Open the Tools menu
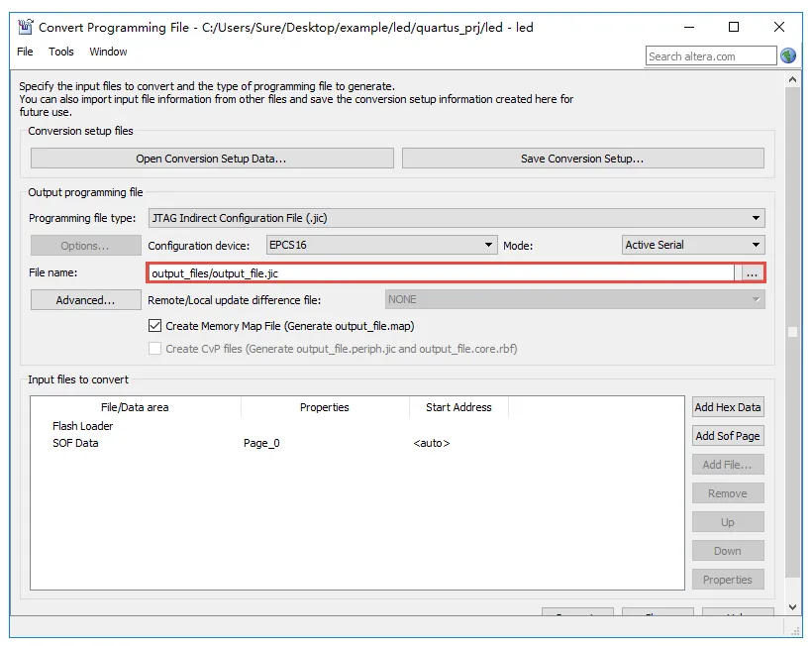Image resolution: width=812 pixels, height=646 pixels. click(61, 52)
